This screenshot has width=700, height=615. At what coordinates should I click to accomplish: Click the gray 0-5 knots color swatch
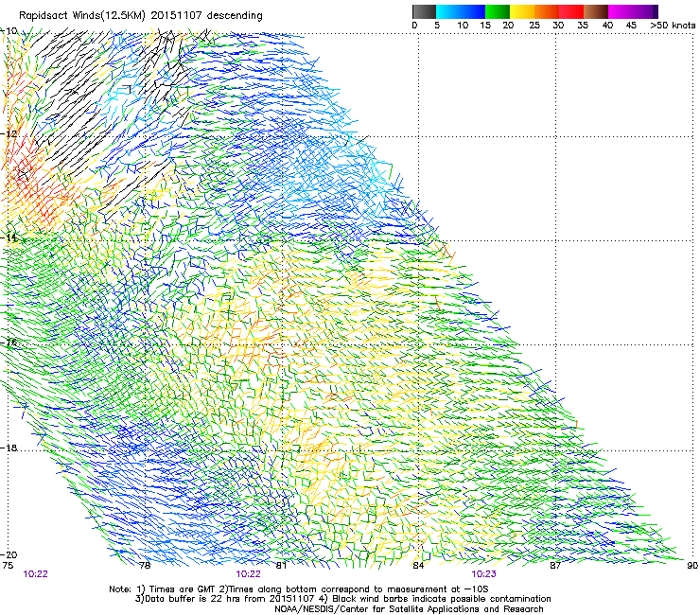[424, 11]
